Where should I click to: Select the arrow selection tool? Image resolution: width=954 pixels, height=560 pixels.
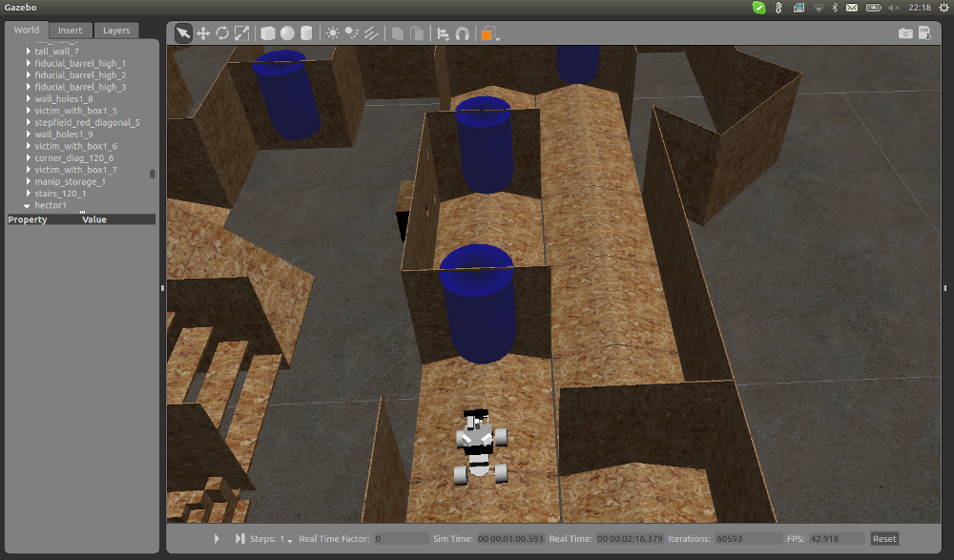click(182, 32)
